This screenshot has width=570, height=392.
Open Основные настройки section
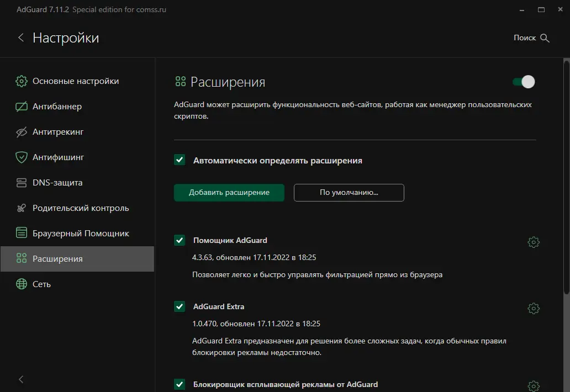point(76,81)
